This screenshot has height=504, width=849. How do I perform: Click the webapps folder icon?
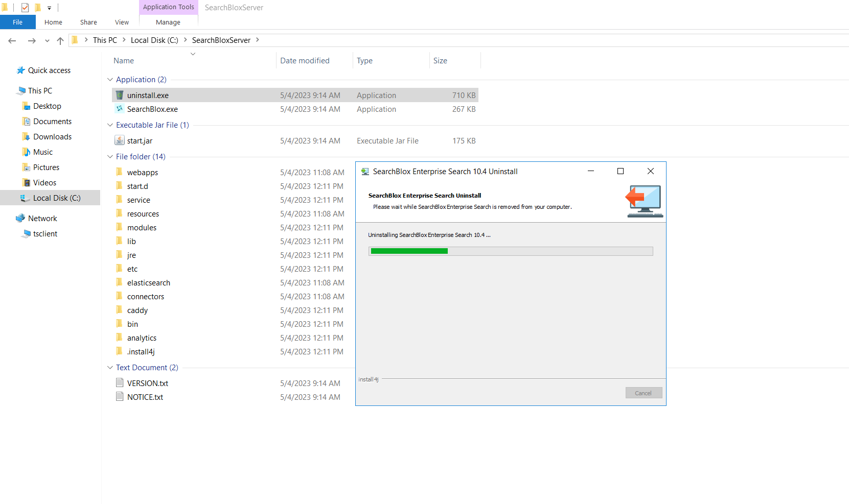click(x=120, y=172)
